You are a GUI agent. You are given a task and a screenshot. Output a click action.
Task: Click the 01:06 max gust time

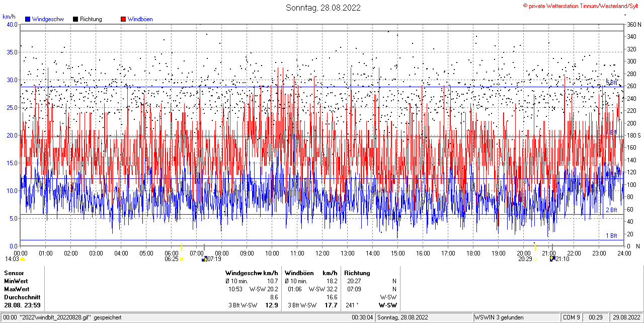[x=295, y=289]
